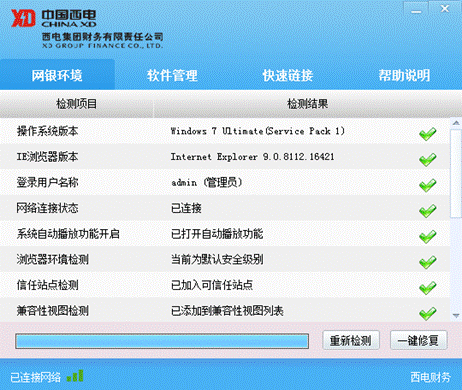Switch to the 软件管理 tab
462x390 pixels.
(x=172, y=75)
